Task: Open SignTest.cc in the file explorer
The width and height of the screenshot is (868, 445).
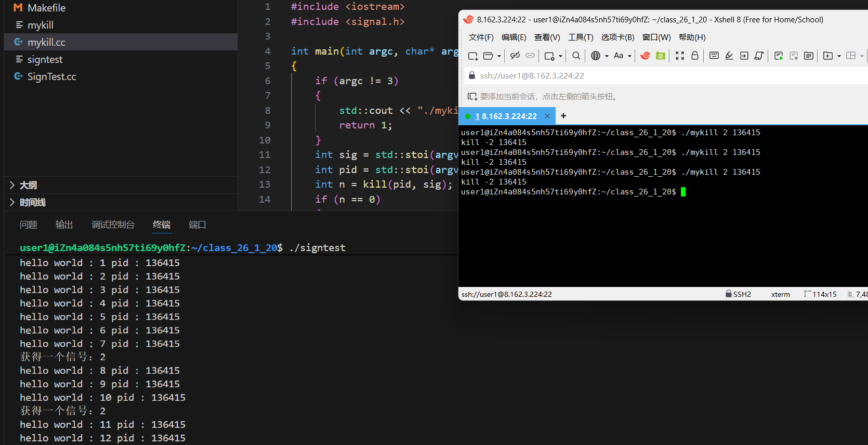Action: coord(121,76)
